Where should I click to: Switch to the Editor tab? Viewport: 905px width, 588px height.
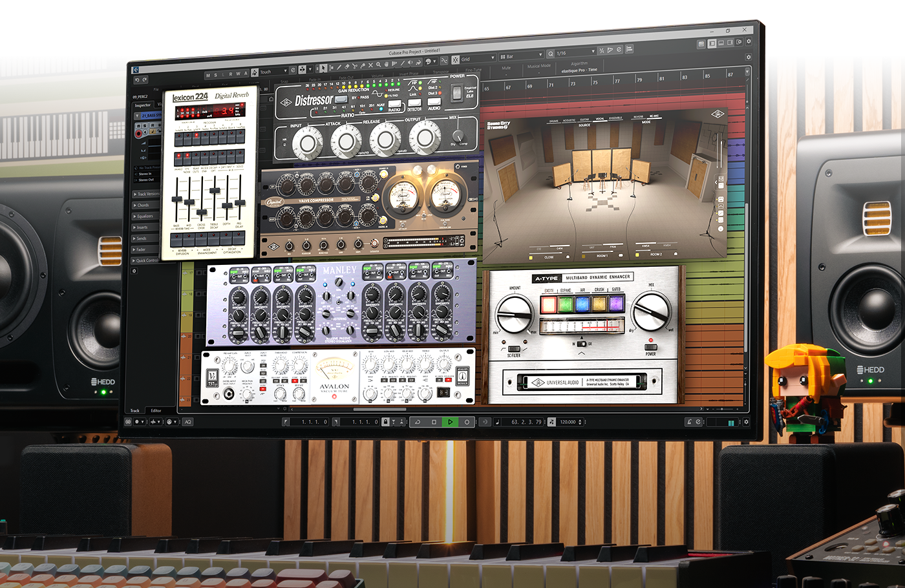pyautogui.click(x=156, y=410)
